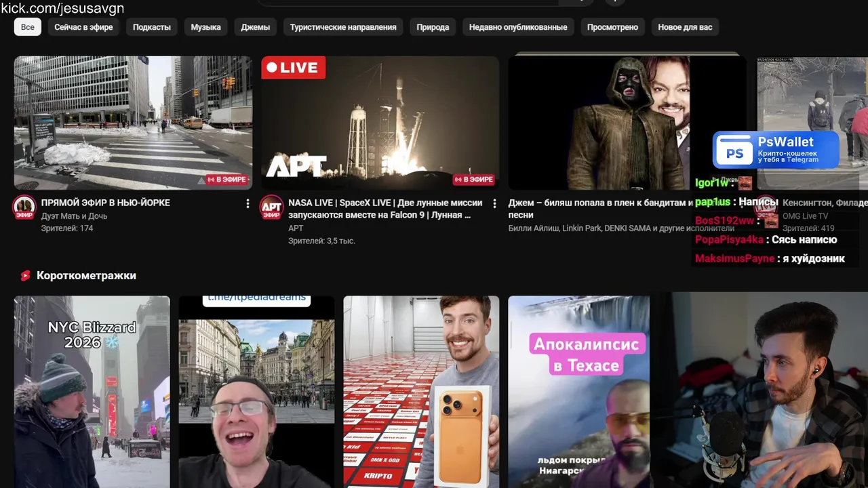The height and width of the screenshot is (488, 868).
Task: Click the 'Зрителей: 174' viewer count
Action: 67,228
